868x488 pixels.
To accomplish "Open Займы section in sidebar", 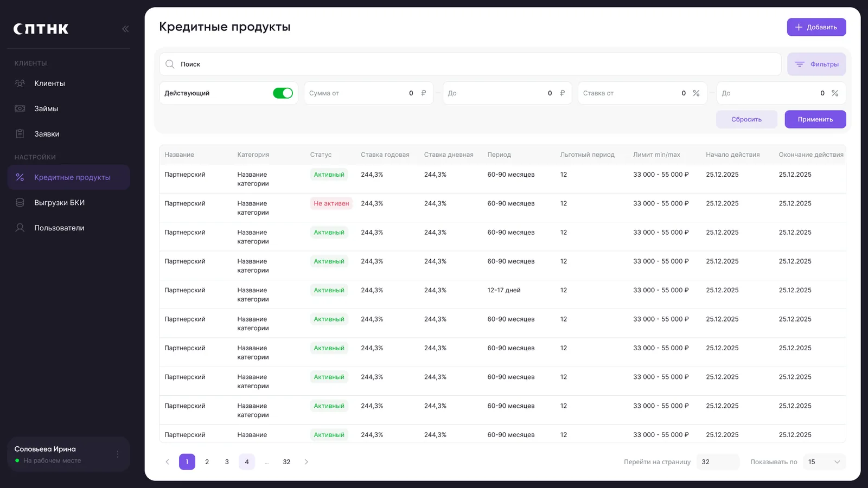I will [69, 108].
